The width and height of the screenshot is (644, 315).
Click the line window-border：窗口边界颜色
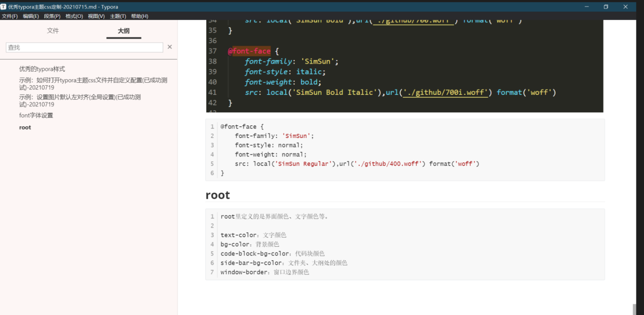[265, 272]
